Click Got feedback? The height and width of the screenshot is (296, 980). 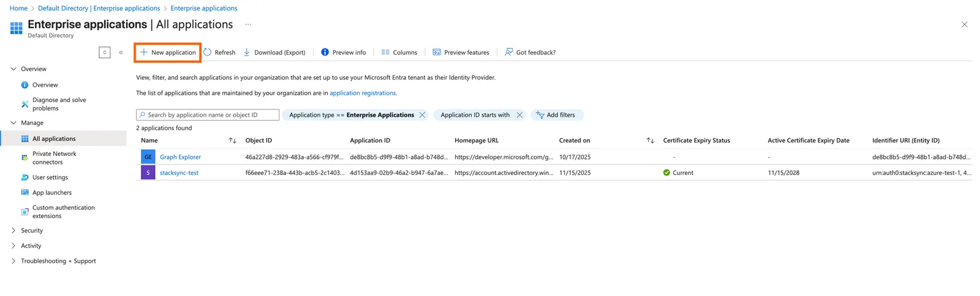click(x=530, y=53)
